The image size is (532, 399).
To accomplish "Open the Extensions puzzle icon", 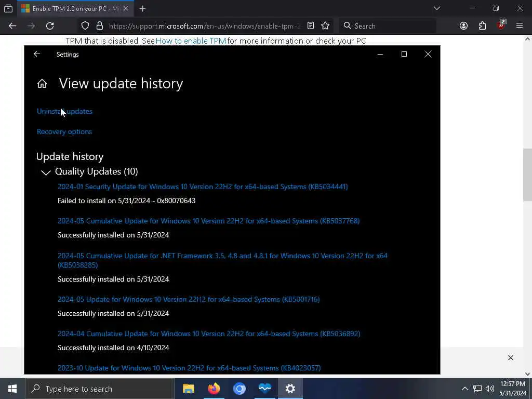I will (x=482, y=26).
